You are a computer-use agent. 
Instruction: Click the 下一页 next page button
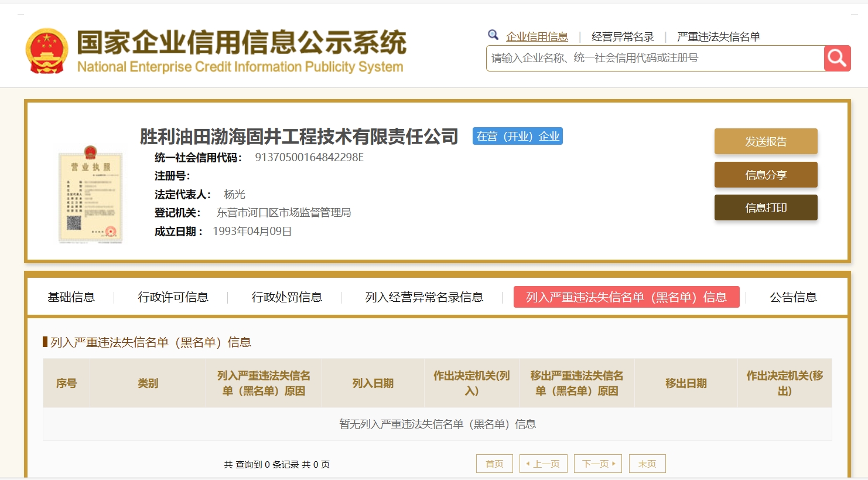click(597, 464)
